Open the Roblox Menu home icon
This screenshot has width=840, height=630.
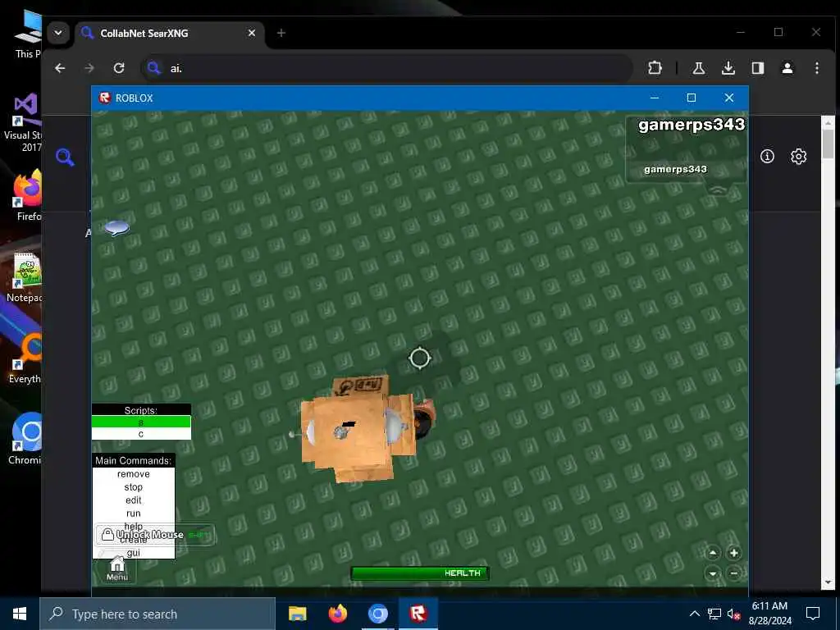point(116,569)
